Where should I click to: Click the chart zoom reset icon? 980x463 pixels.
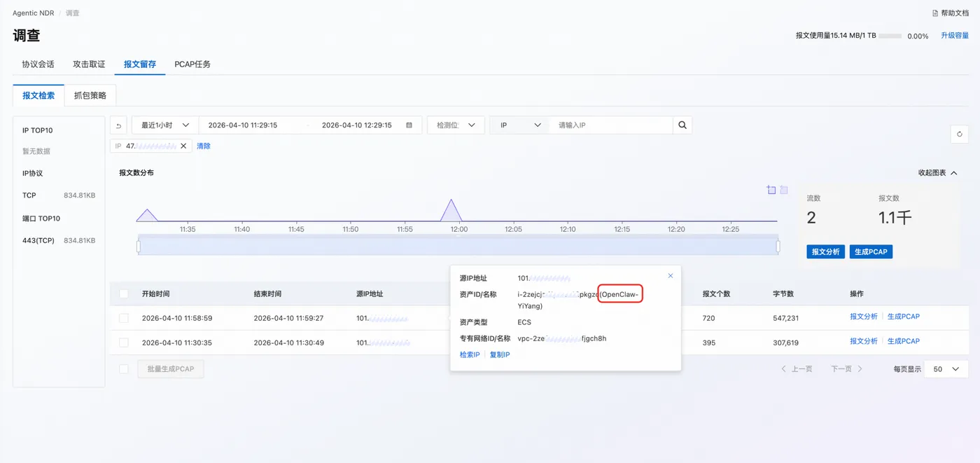(x=784, y=190)
